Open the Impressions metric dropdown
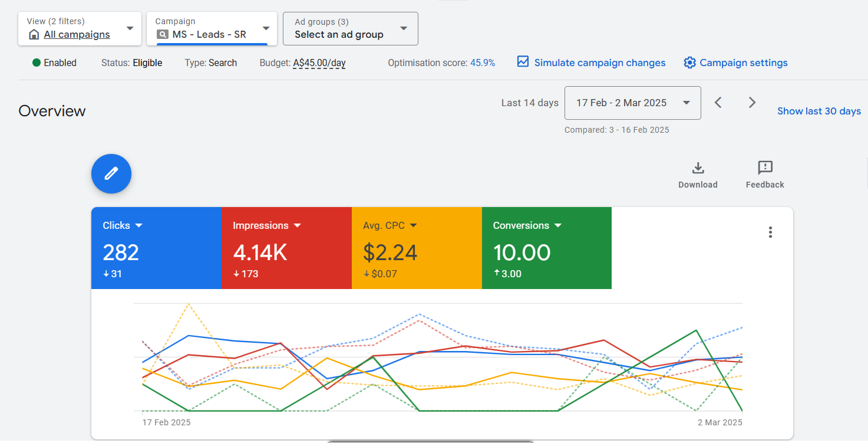The width and height of the screenshot is (868, 443). pos(298,225)
